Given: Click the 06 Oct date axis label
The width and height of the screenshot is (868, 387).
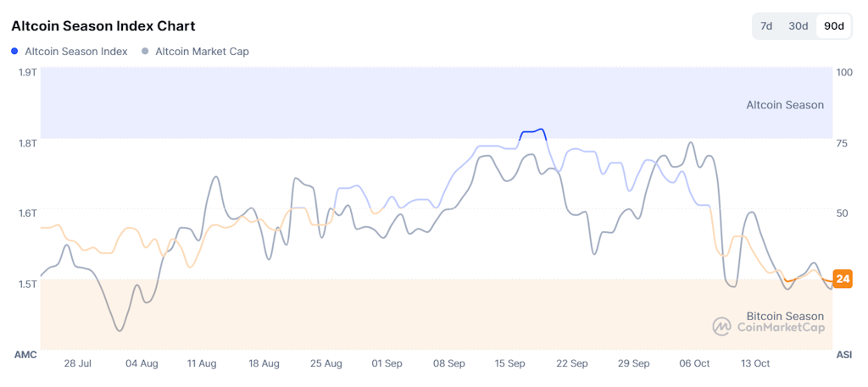Looking at the screenshot, I should click(x=694, y=363).
